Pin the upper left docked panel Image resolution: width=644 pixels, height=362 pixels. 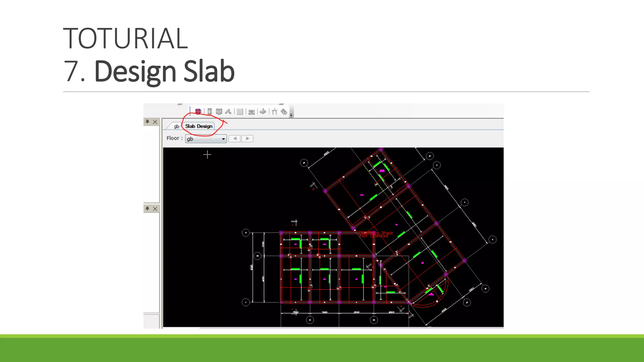[x=147, y=122]
